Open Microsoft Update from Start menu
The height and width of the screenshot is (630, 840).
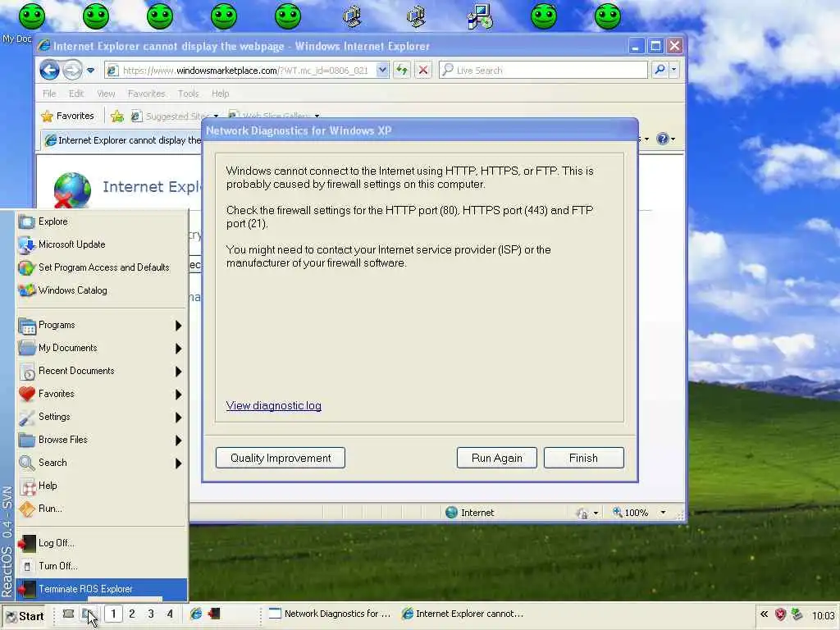coord(102,244)
